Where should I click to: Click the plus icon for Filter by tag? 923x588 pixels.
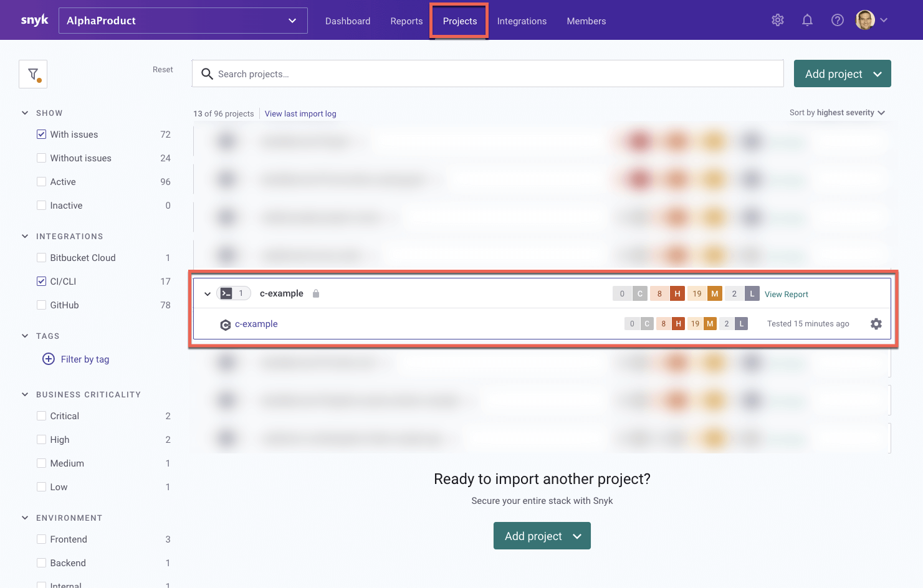(x=49, y=359)
